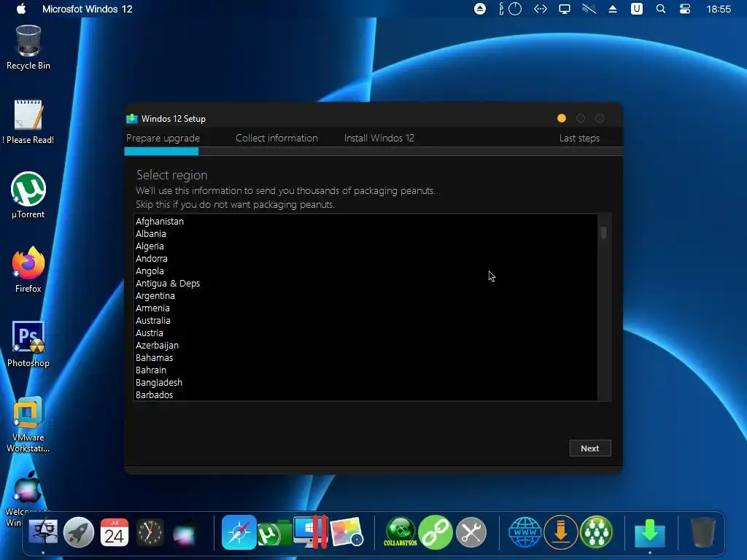Open Control Center toggles icon
Image resolution: width=747 pixels, height=560 pixels.
point(684,9)
